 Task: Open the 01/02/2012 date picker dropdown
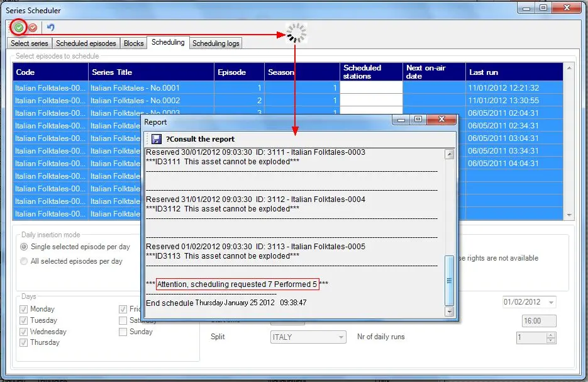551,303
